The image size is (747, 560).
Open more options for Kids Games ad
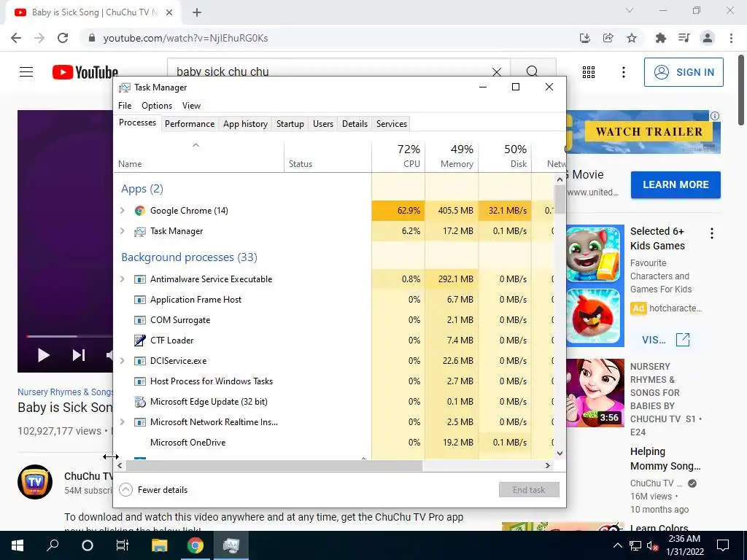click(712, 233)
